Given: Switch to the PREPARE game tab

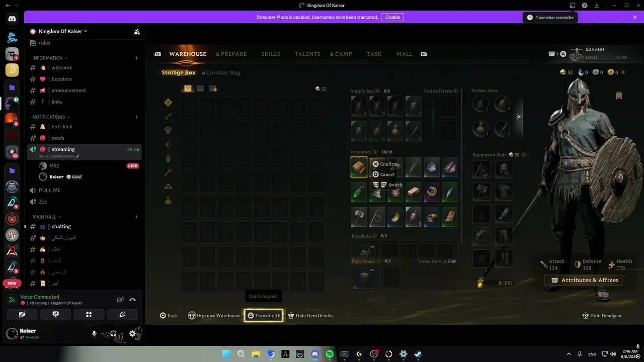Looking at the screenshot, I should tap(231, 54).
